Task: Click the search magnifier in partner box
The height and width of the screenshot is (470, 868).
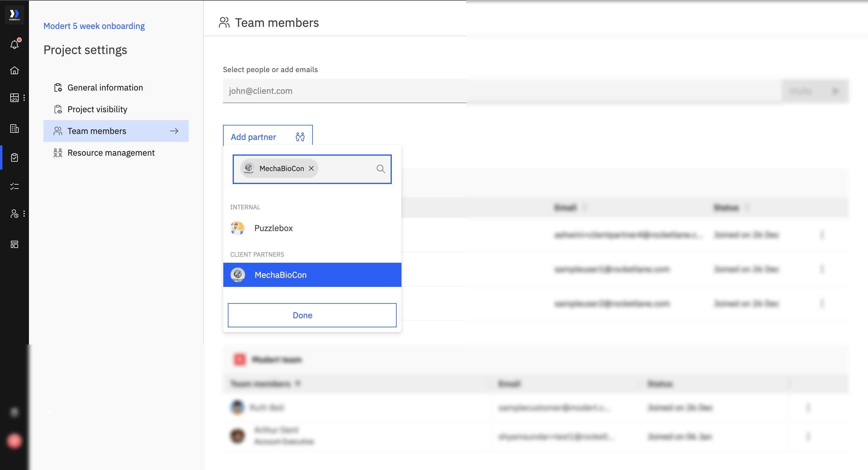Action: point(381,169)
